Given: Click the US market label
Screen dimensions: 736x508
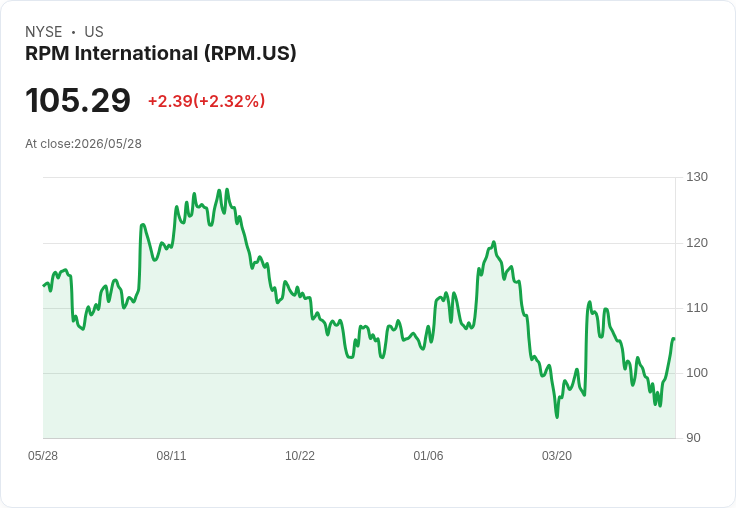Looking at the screenshot, I should [x=94, y=32].
